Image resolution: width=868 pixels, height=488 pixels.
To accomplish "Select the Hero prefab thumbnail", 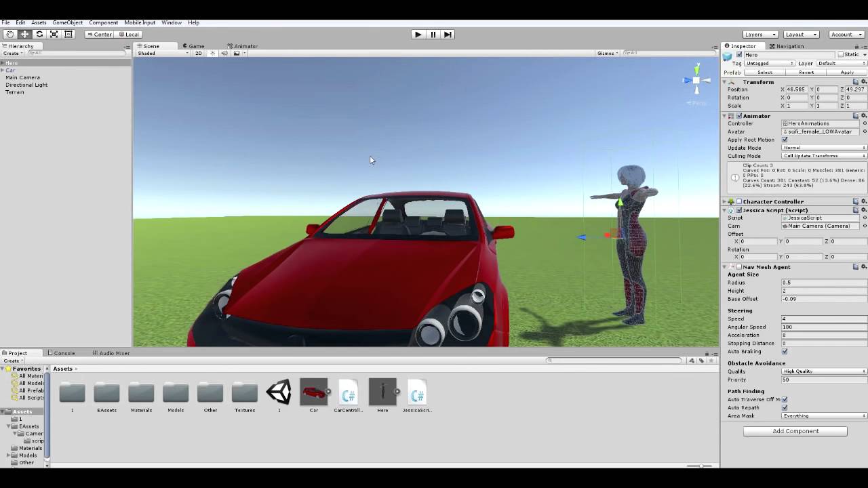I will tap(382, 392).
